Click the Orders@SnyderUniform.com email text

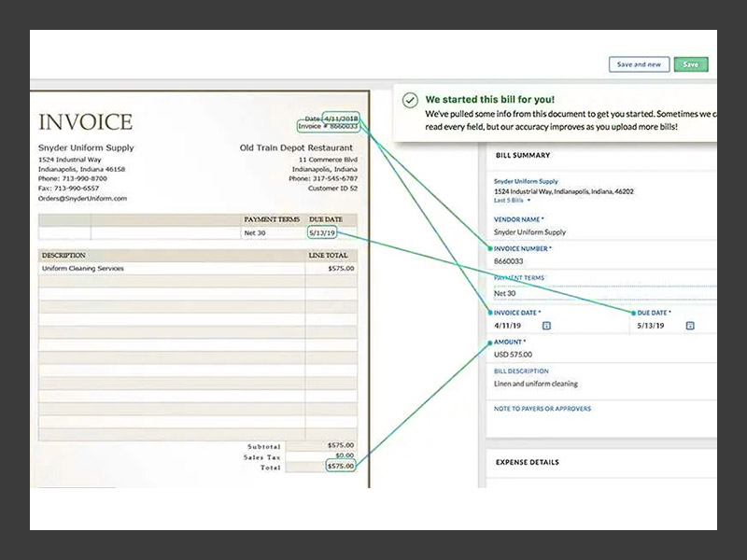(82, 199)
